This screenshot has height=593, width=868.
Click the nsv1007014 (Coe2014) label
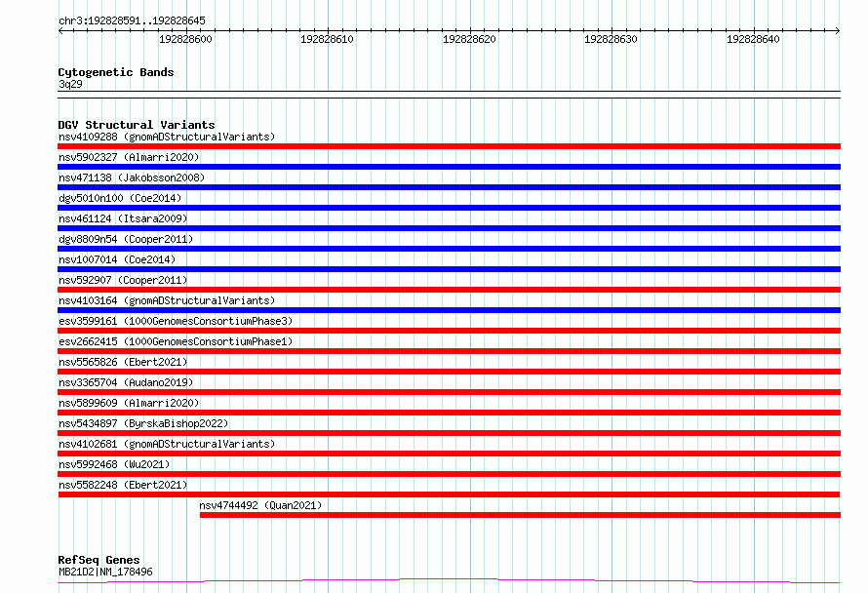[x=117, y=259]
